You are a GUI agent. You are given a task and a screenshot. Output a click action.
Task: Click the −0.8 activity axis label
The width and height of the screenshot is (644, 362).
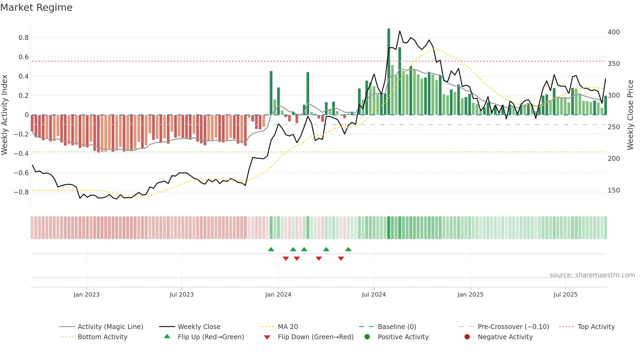coord(21,192)
